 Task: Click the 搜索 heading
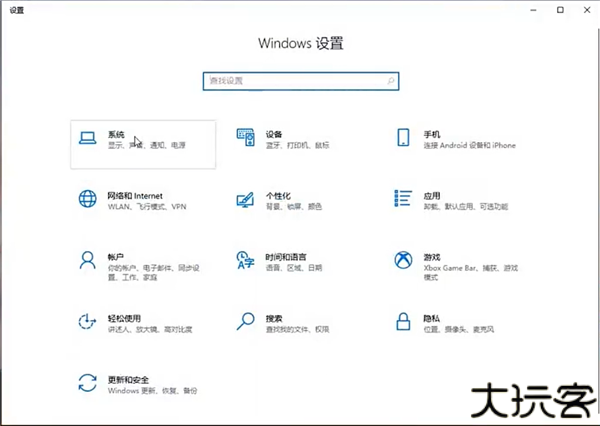tap(274, 318)
